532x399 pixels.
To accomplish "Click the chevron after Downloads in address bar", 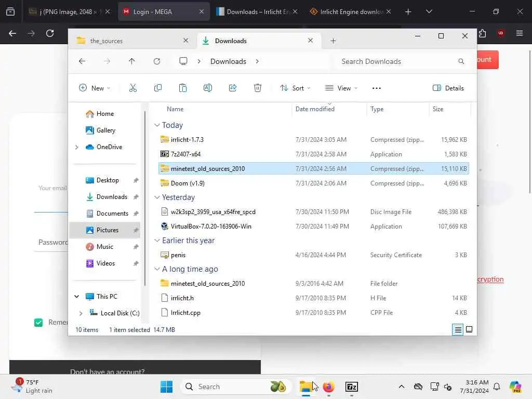I will [x=257, y=61].
